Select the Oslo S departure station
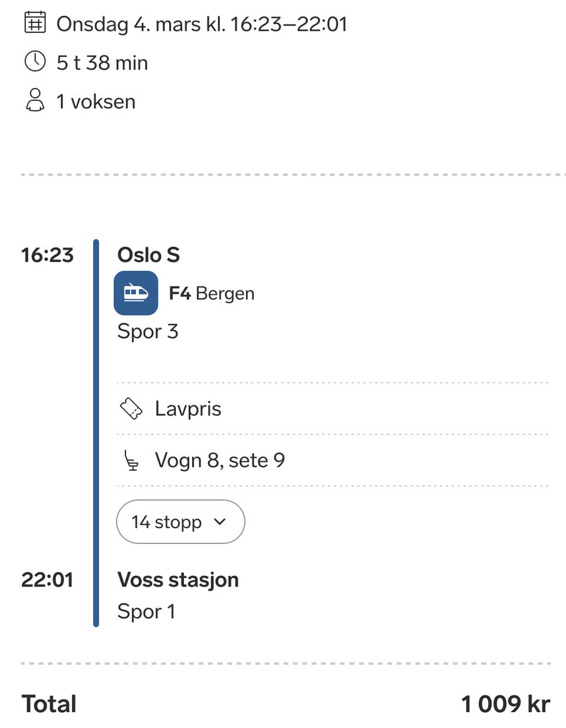This screenshot has height=728, width=566. tap(149, 255)
